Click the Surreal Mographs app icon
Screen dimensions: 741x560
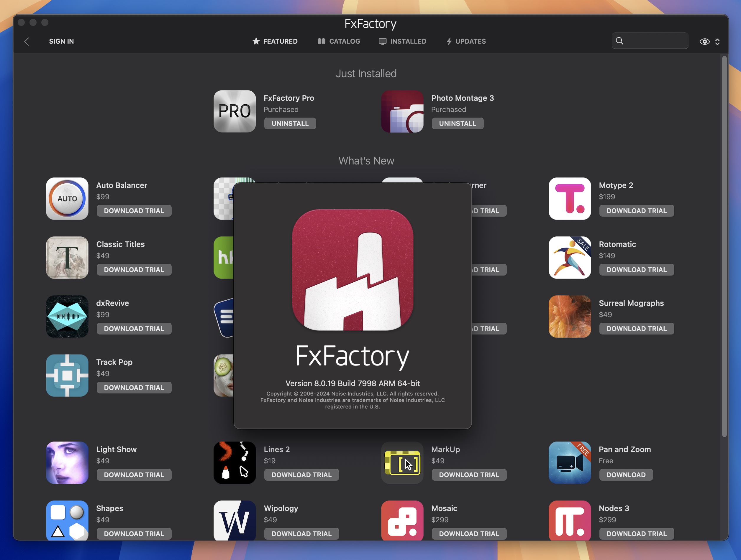[x=570, y=316]
